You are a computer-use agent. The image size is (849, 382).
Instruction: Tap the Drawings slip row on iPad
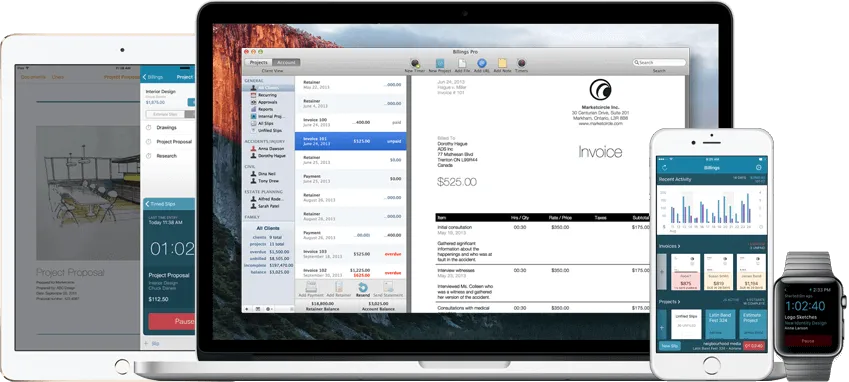pyautogui.click(x=169, y=128)
